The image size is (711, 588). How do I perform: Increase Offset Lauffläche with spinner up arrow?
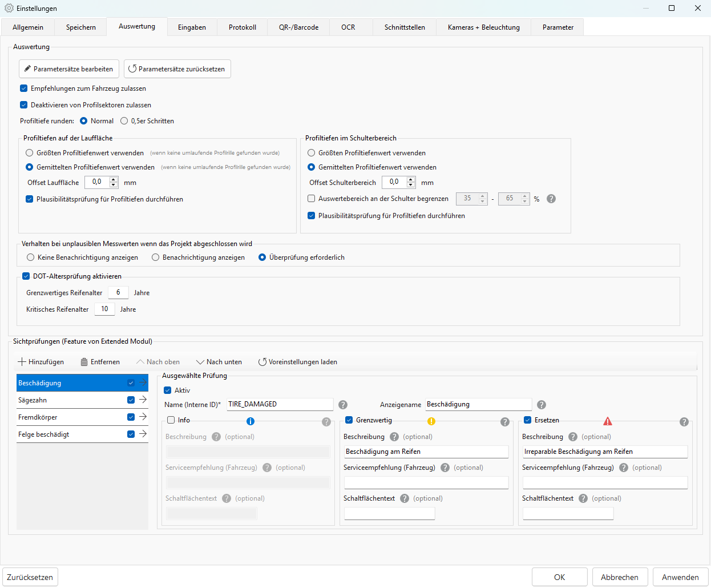coord(114,180)
